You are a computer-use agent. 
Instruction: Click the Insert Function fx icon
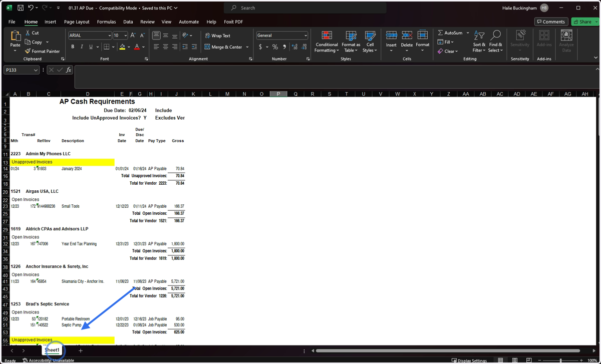tap(69, 70)
